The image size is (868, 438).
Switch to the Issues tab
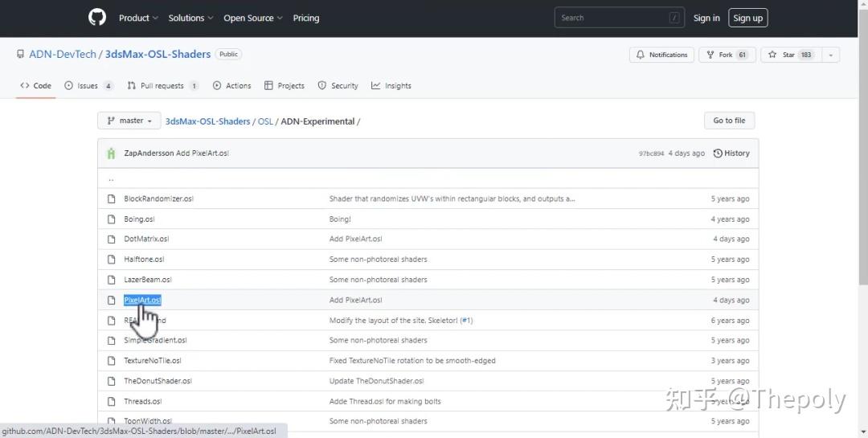click(x=88, y=86)
